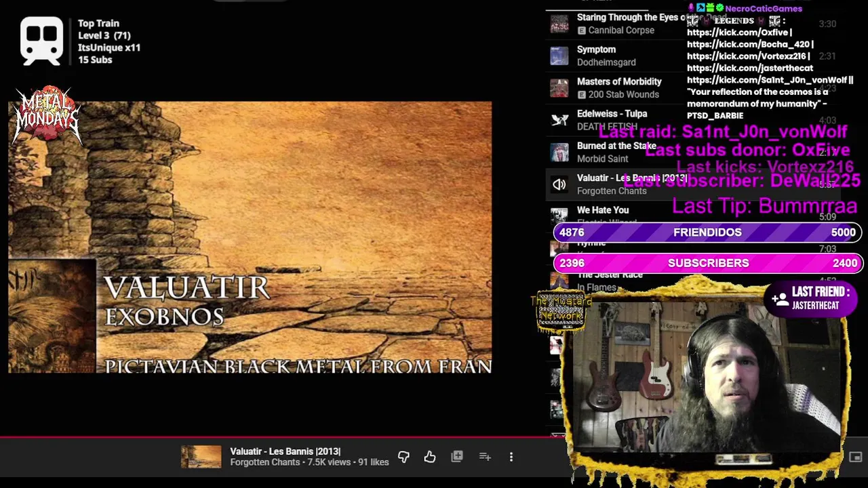Click the Symptom track thumbnail

559,56
